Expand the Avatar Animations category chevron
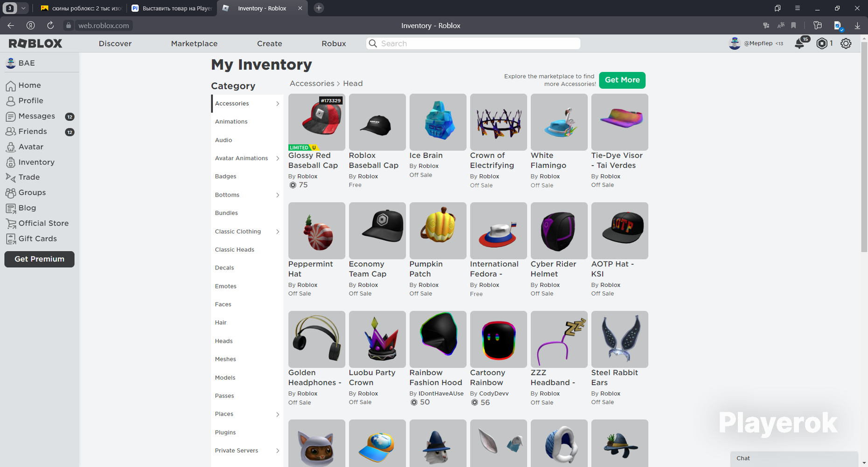Viewport: 868px width, 467px height. 278,158
